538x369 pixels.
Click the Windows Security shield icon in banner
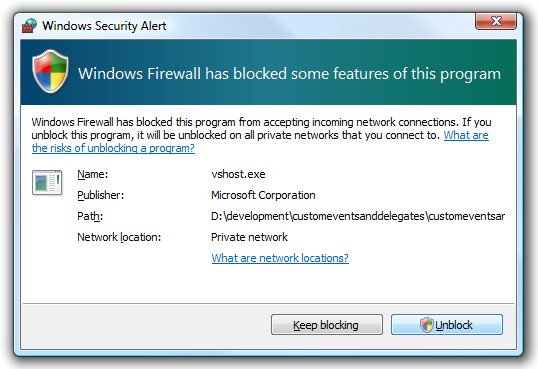point(50,71)
